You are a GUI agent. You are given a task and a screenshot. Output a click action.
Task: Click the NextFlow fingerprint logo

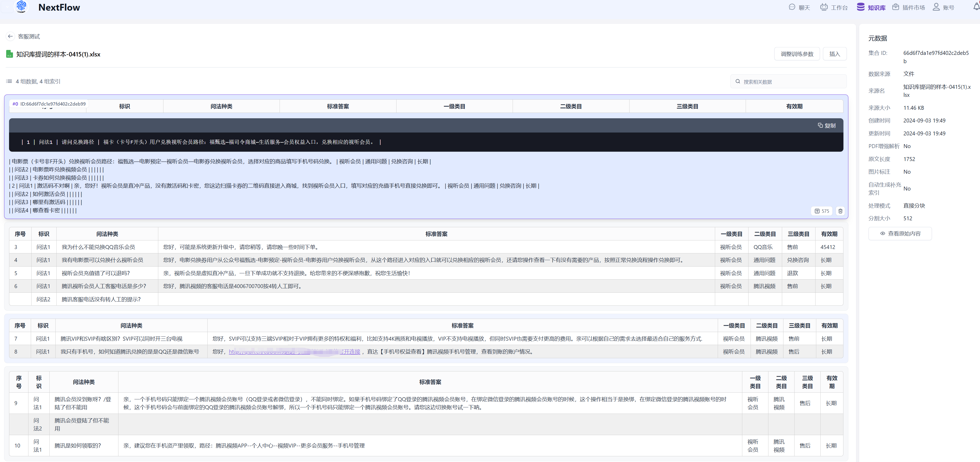click(x=22, y=6)
